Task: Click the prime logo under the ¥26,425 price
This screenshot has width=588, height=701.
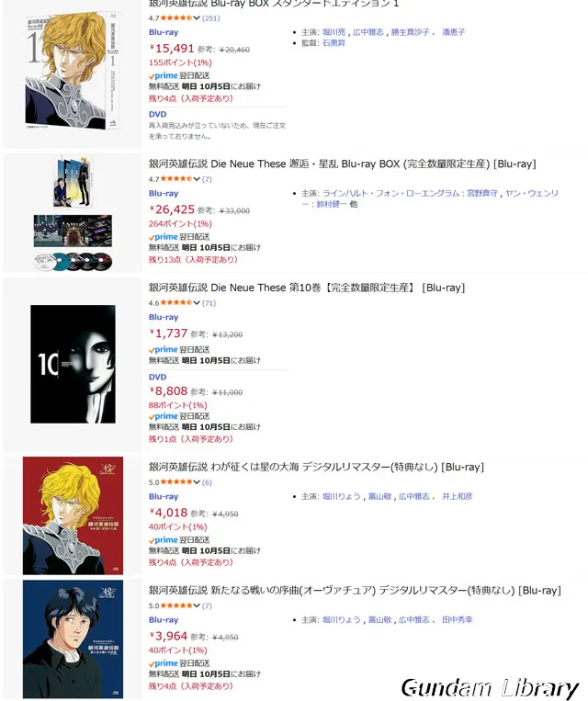Action: (164, 236)
